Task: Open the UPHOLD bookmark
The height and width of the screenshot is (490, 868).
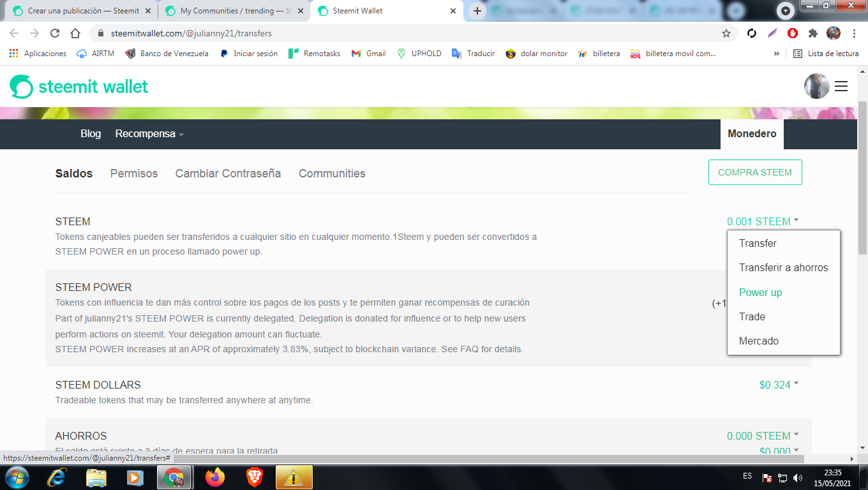Action: tap(419, 54)
